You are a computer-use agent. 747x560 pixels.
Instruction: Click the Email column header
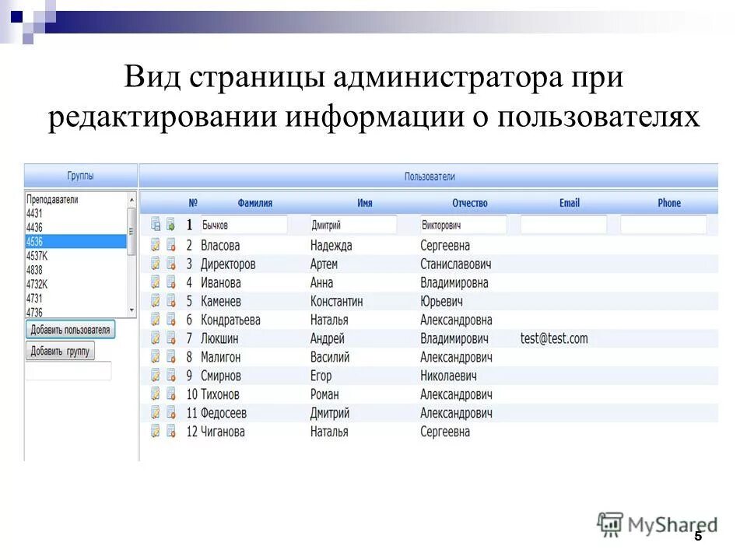[x=570, y=202]
